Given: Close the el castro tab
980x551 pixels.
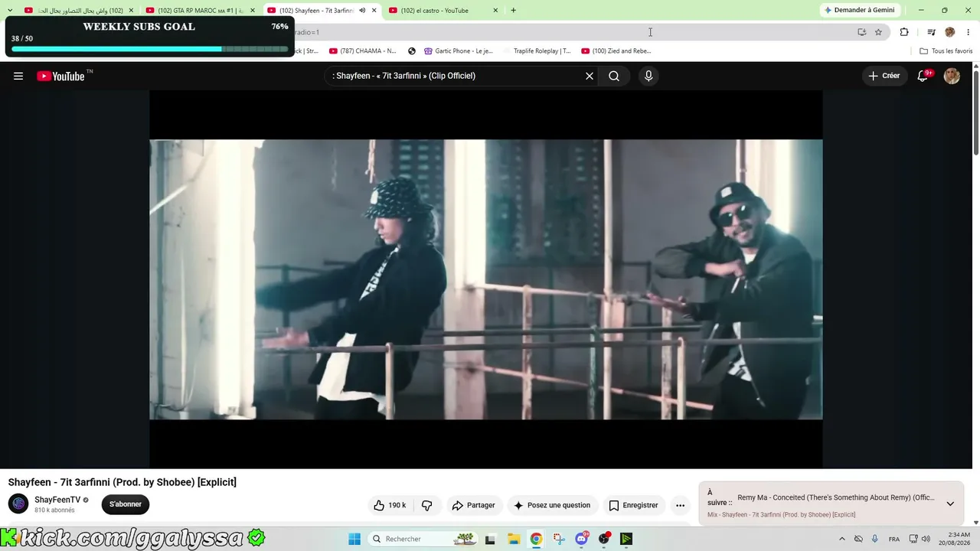Looking at the screenshot, I should pyautogui.click(x=495, y=11).
